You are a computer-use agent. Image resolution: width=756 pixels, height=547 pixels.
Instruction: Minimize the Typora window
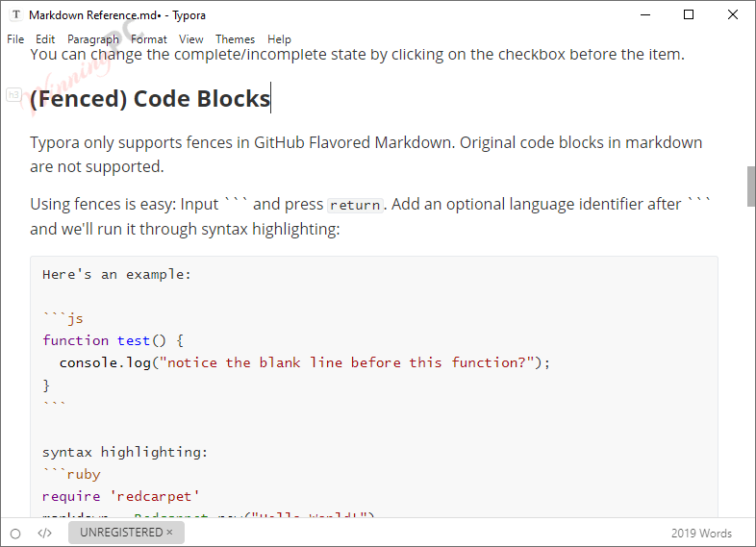click(644, 14)
